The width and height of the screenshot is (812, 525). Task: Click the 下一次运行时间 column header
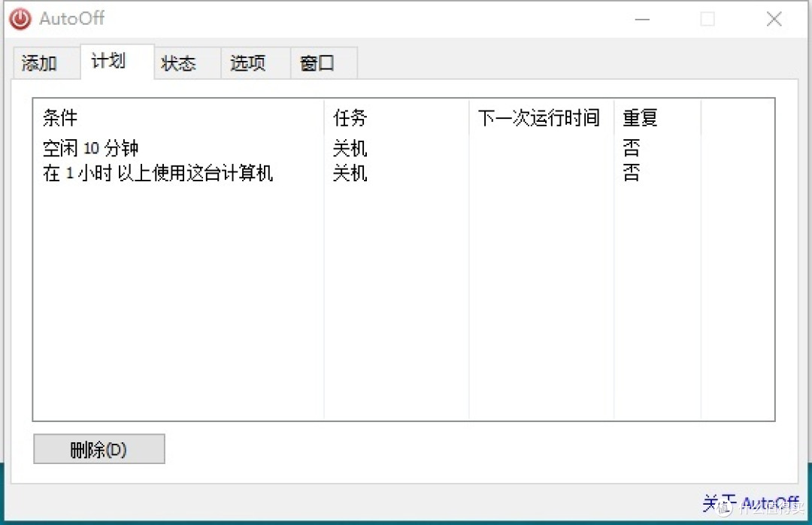tap(538, 117)
